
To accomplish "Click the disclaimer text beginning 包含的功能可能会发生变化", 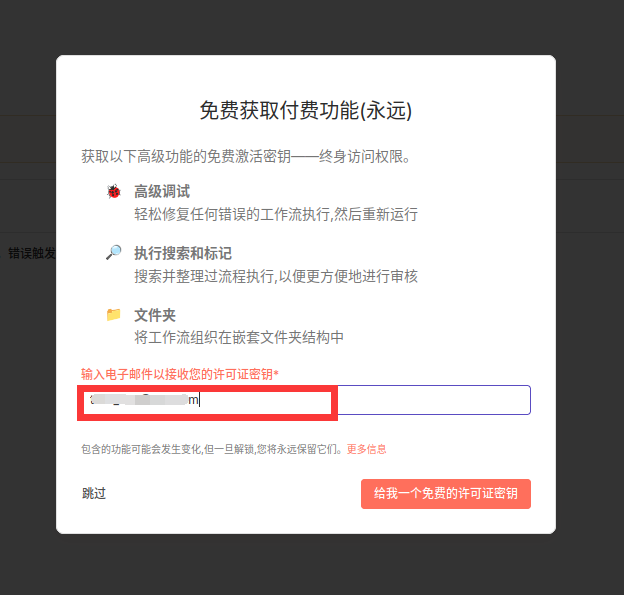I will click(x=212, y=449).
